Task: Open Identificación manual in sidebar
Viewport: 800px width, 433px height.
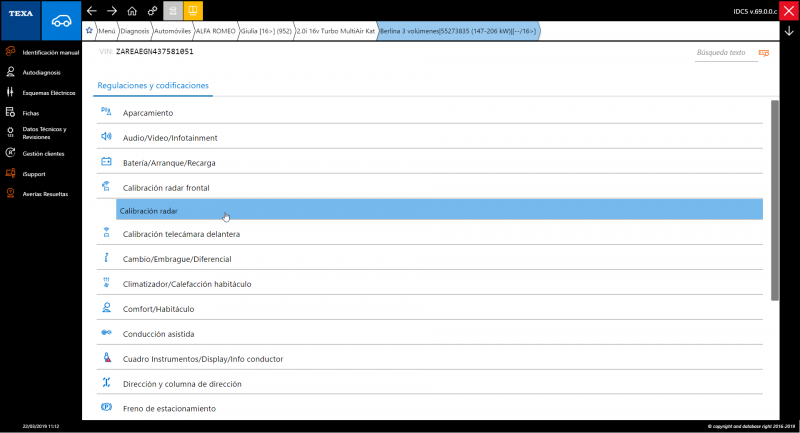Action: tap(50, 51)
